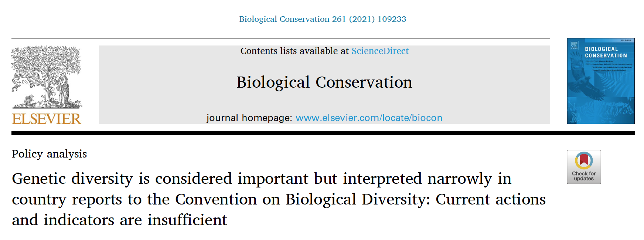Click the NON SOLUS banner in the logo

(x=25, y=75)
